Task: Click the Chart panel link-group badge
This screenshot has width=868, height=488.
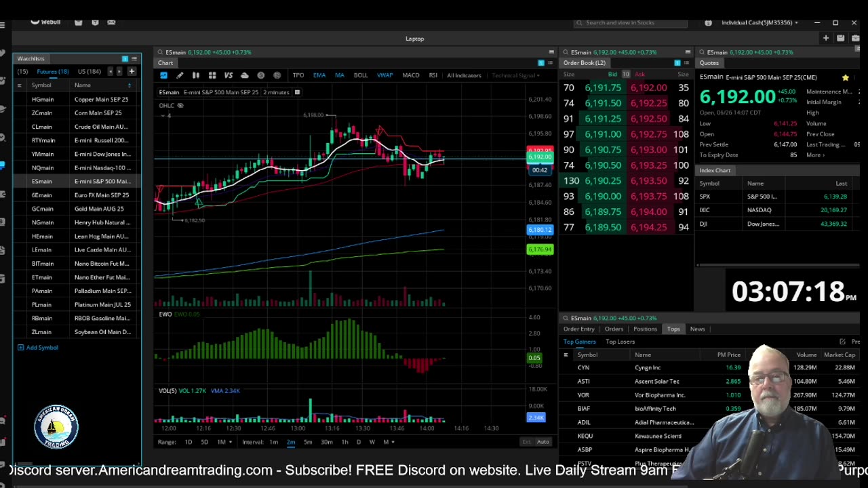Action: [541, 63]
